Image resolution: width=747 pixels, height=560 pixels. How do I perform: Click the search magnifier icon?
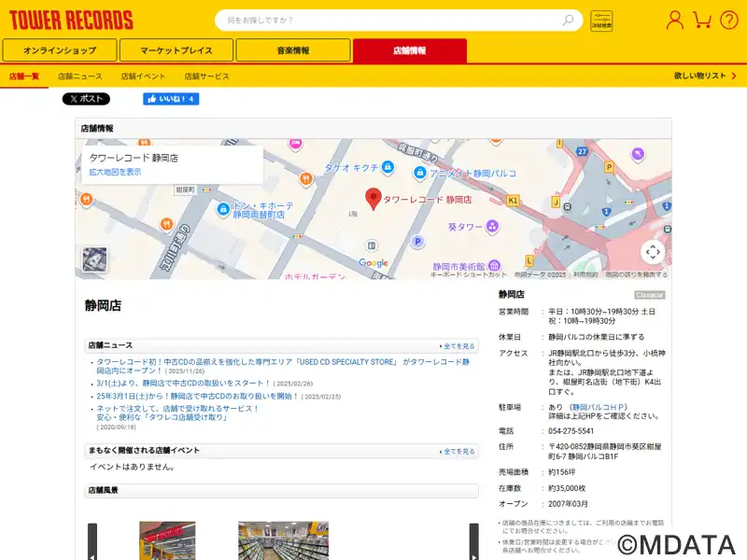(568, 20)
